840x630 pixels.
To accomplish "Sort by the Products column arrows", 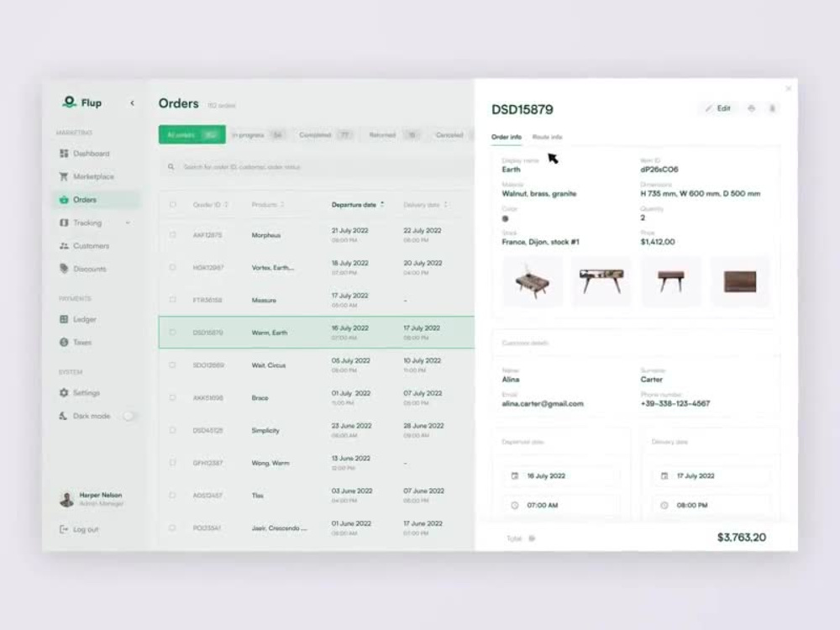I will click(282, 205).
